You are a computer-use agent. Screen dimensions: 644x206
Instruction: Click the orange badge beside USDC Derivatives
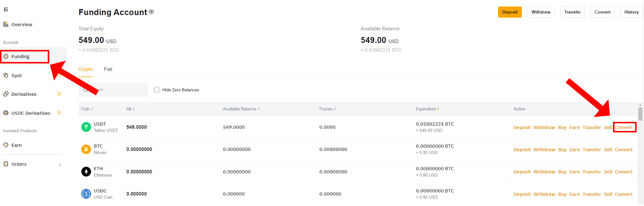tap(59, 112)
